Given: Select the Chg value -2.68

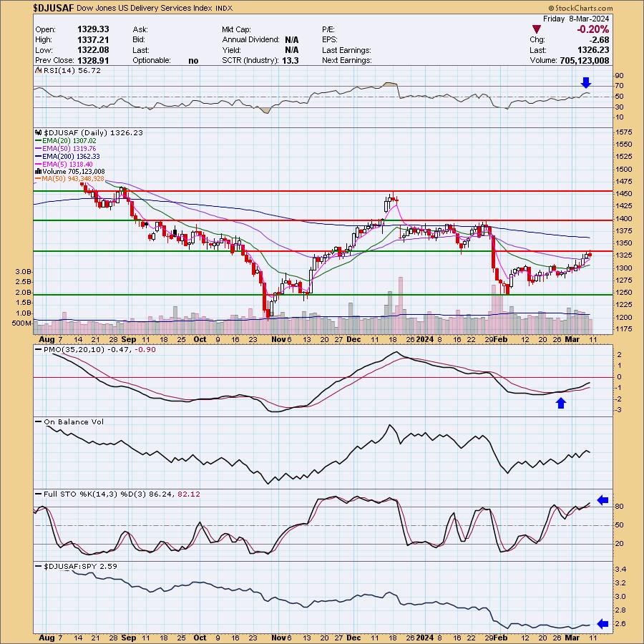Looking at the screenshot, I should pyautogui.click(x=599, y=40).
